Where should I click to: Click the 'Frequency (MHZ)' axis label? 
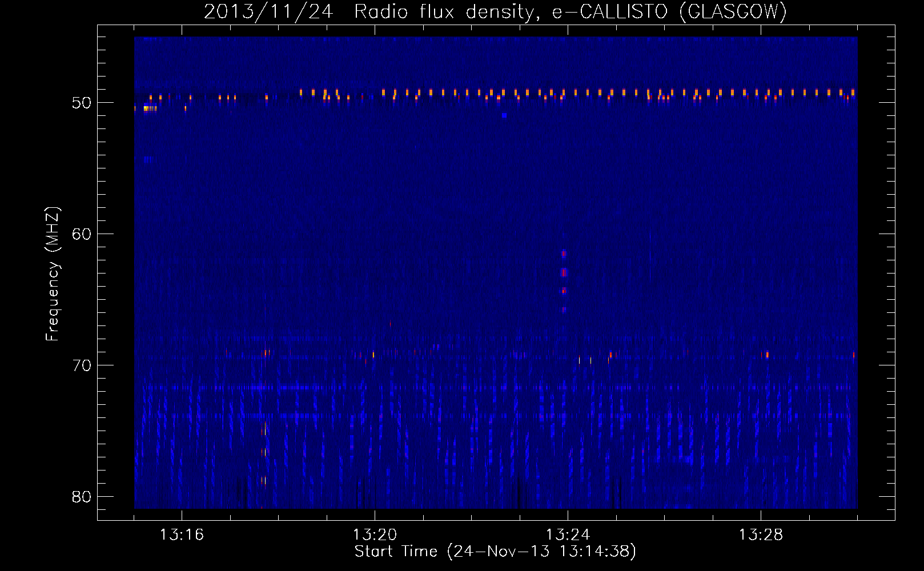point(52,274)
